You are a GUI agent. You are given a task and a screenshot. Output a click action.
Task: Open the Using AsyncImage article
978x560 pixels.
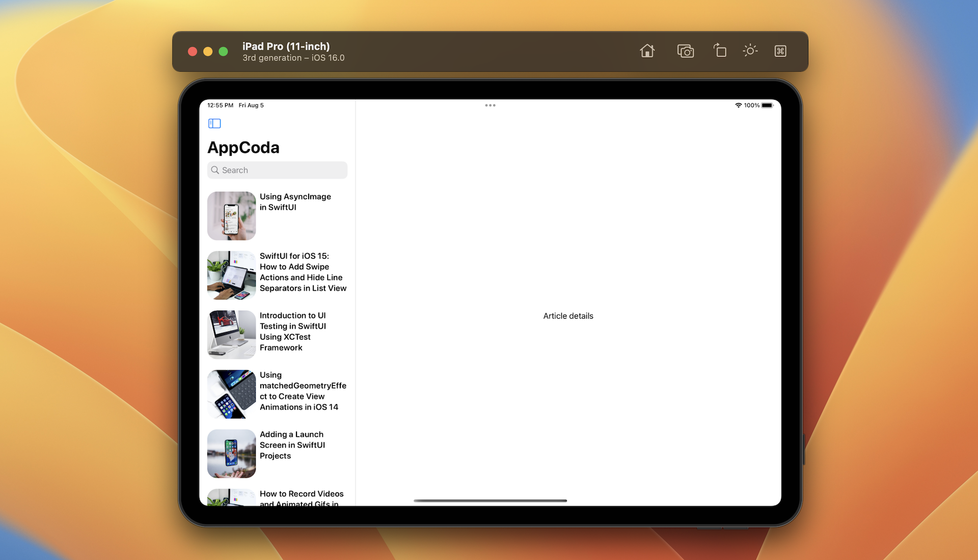click(x=278, y=215)
